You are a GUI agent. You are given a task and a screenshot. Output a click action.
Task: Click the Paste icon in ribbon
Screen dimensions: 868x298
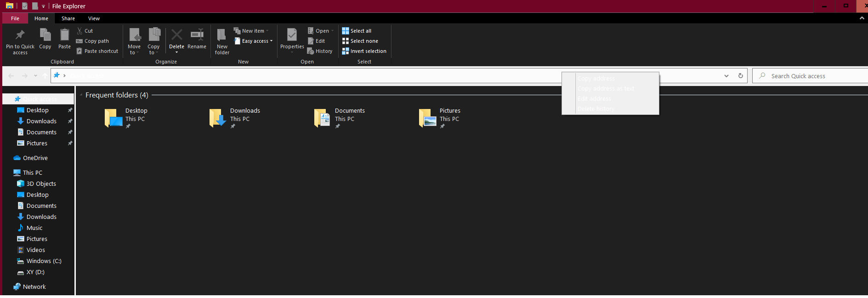click(64, 35)
